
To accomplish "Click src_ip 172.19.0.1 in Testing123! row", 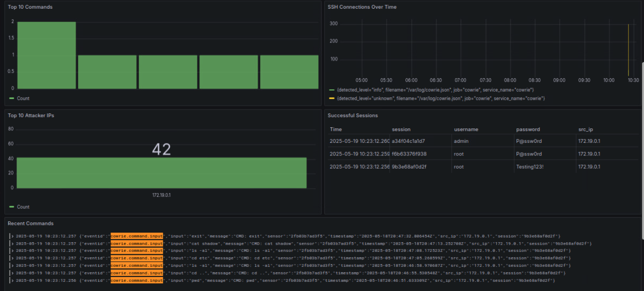I will tap(589, 166).
